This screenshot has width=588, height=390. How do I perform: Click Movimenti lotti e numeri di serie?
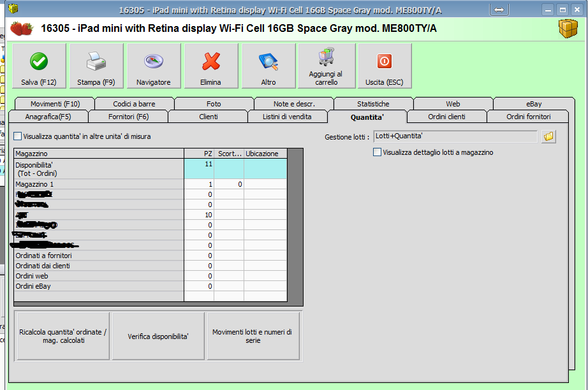point(253,336)
